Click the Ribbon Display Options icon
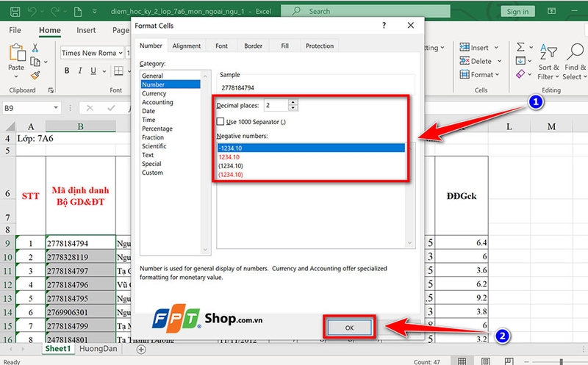This screenshot has width=588, height=365. 552,11
